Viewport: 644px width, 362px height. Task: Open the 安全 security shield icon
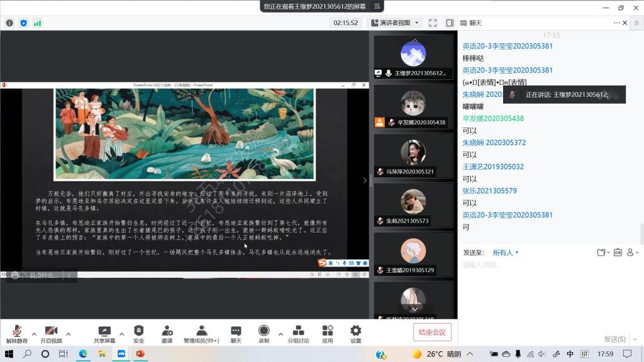[x=138, y=333]
